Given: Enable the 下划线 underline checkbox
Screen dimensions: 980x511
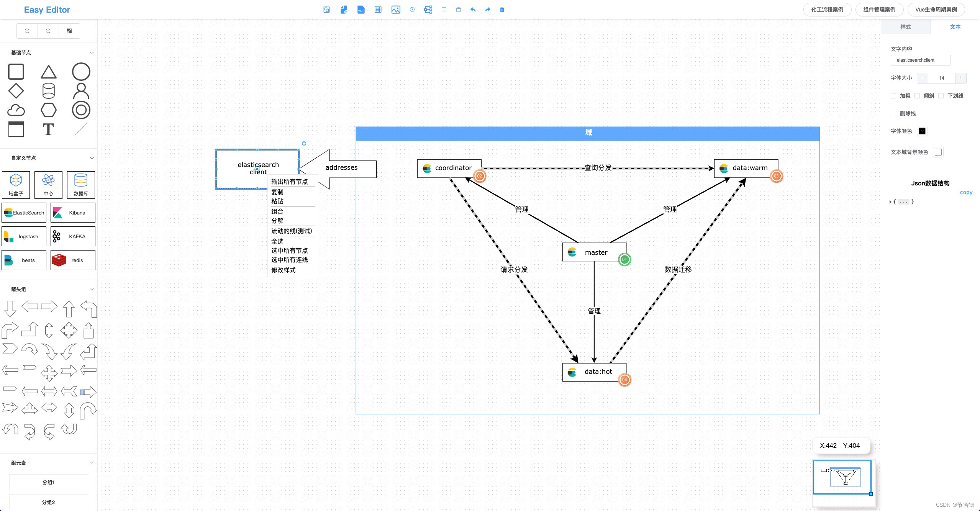Looking at the screenshot, I should (x=941, y=96).
